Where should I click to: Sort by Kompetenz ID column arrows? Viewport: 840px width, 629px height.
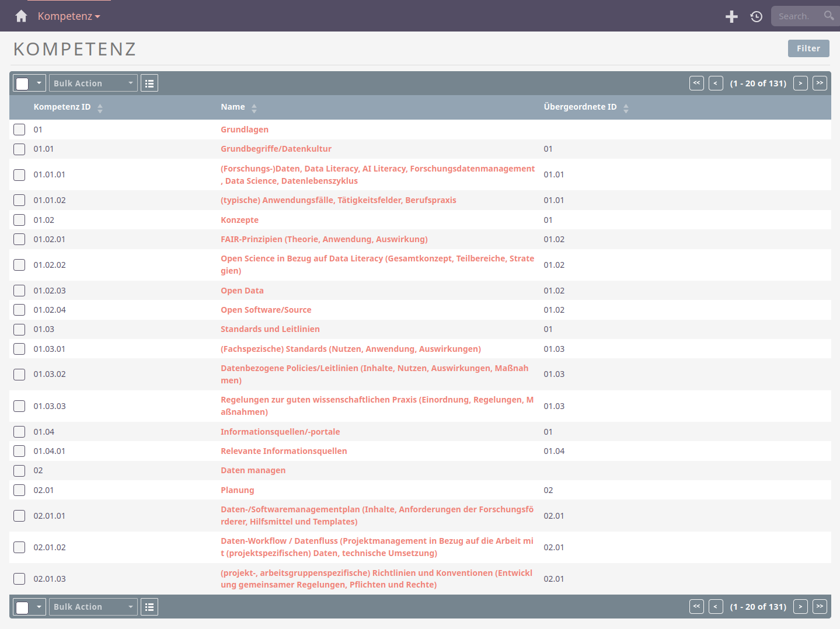click(x=100, y=108)
